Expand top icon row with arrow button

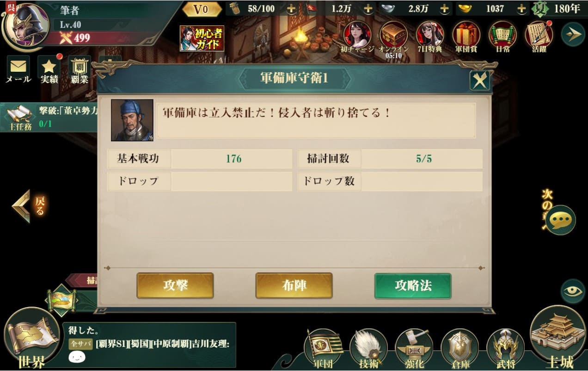pyautogui.click(x=573, y=34)
